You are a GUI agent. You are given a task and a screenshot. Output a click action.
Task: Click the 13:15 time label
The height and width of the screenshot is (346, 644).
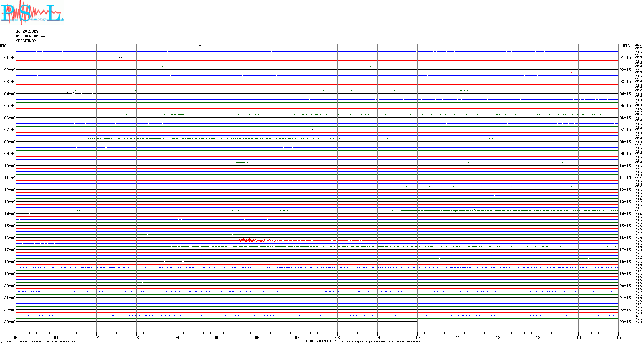[625, 202]
